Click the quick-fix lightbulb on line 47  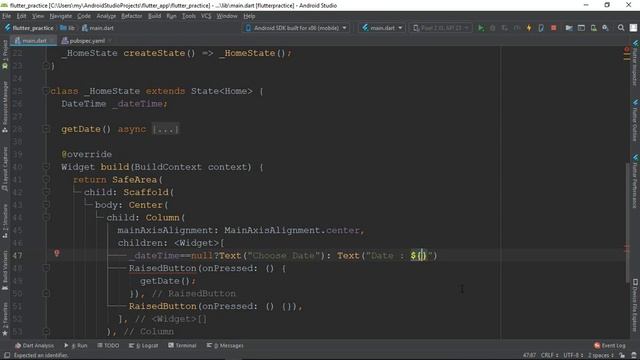[57, 253]
